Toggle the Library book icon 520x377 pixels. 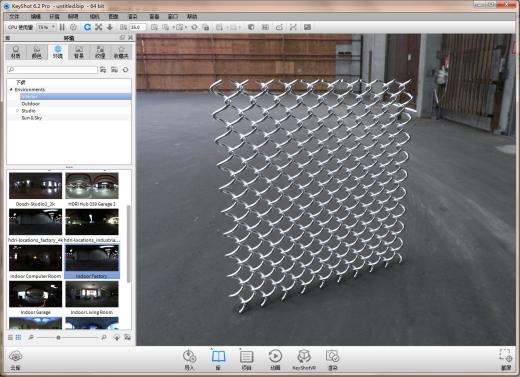pyautogui.click(x=218, y=359)
